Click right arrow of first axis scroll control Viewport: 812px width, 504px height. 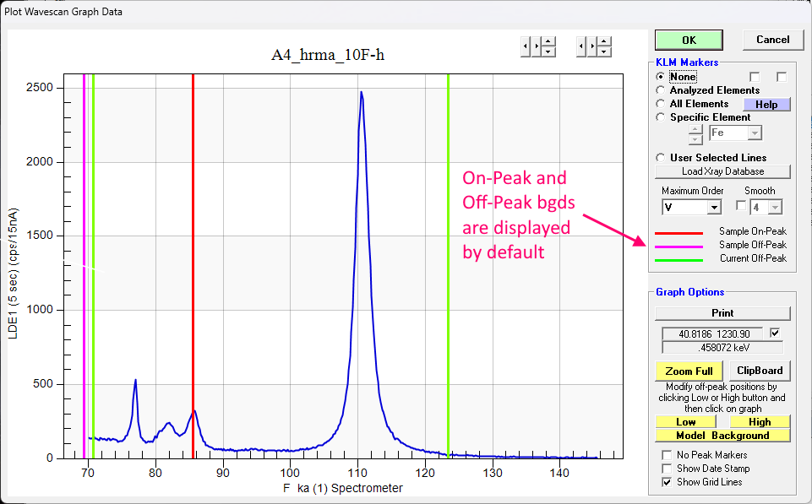coord(537,46)
